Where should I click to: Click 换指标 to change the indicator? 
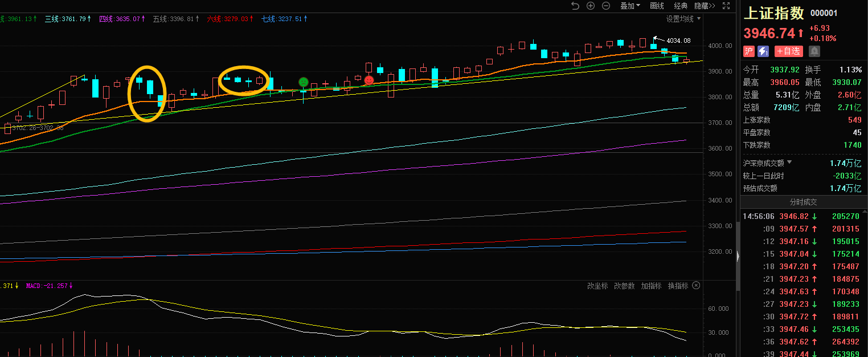click(678, 286)
